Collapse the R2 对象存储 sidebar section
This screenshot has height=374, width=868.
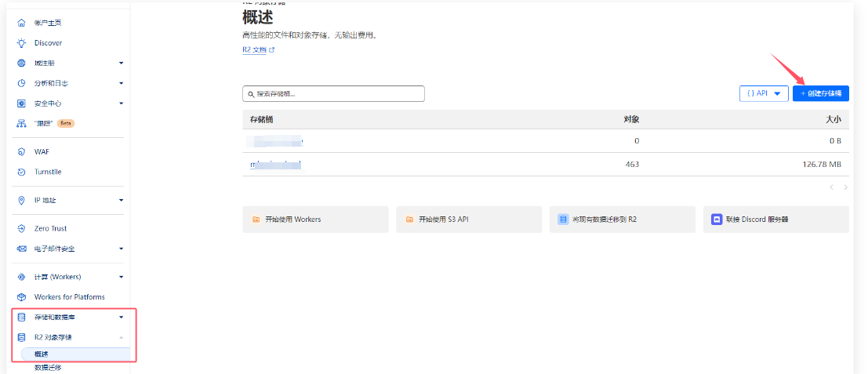[x=122, y=337]
